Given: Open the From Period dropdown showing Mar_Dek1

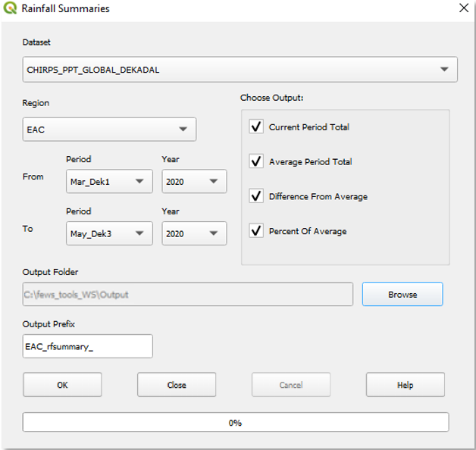Looking at the screenshot, I should 109,181.
